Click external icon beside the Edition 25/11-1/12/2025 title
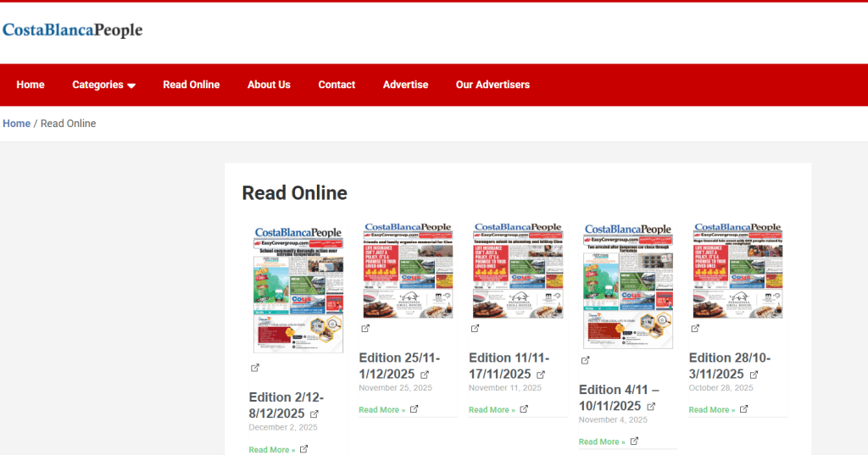The height and width of the screenshot is (455, 868). 425,375
